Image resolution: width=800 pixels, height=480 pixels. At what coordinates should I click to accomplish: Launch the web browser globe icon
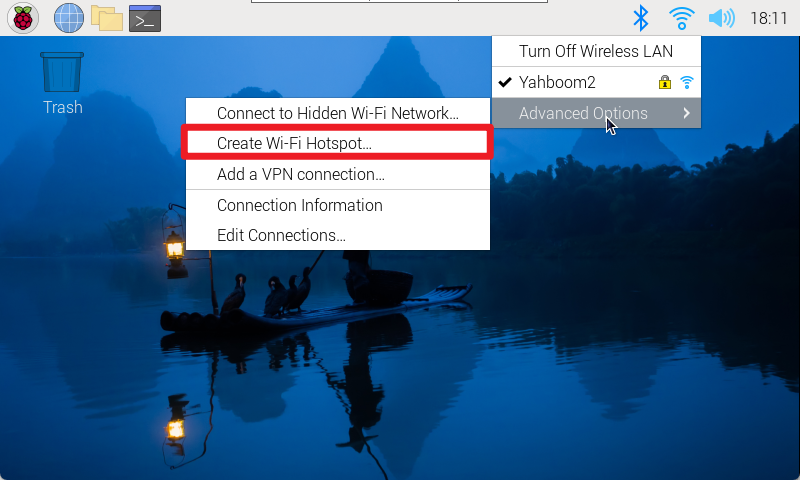(x=69, y=18)
